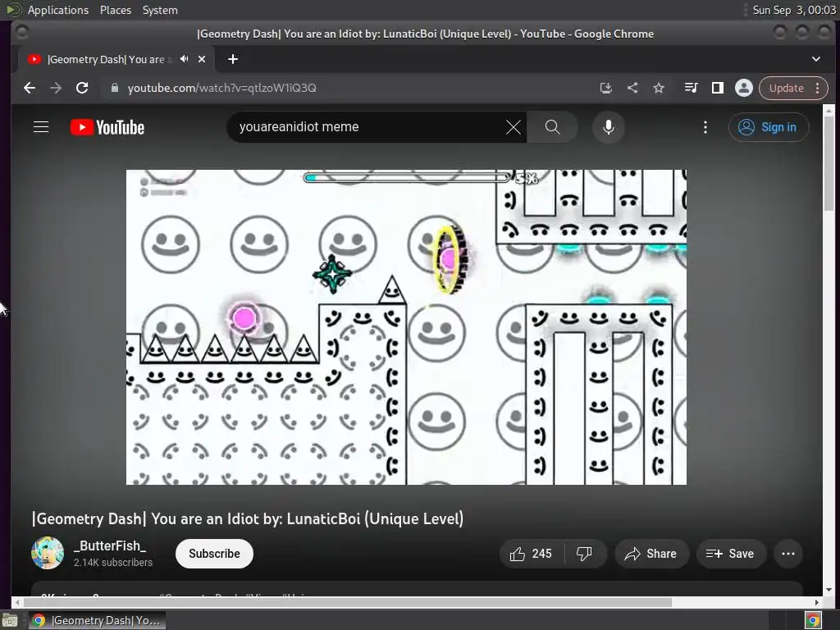Go to YouTube home via logo
The width and height of the screenshot is (840, 630).
click(x=107, y=127)
